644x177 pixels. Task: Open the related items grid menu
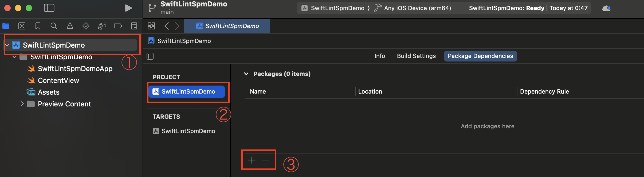(151, 26)
